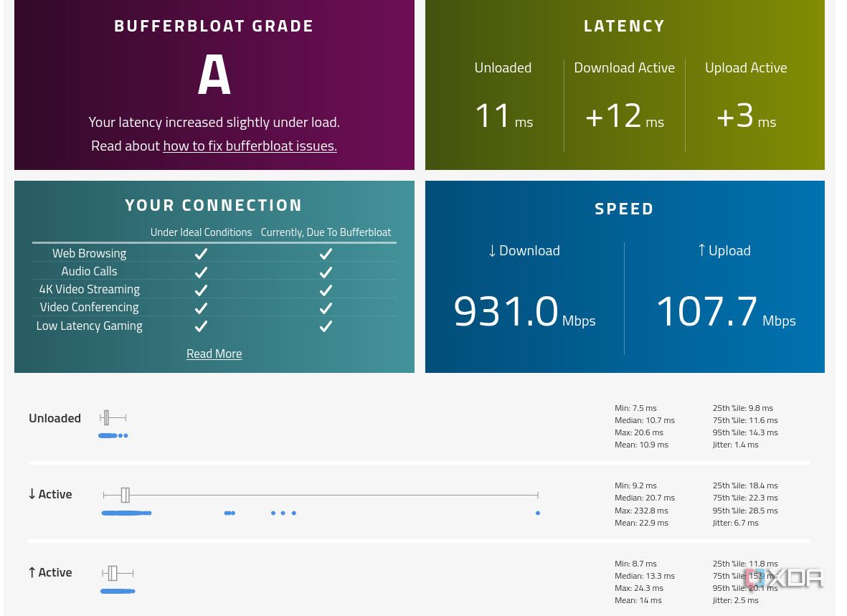847x616 pixels.
Task: Click the Web Browsing ideal conditions checkmark
Action: click(x=201, y=253)
